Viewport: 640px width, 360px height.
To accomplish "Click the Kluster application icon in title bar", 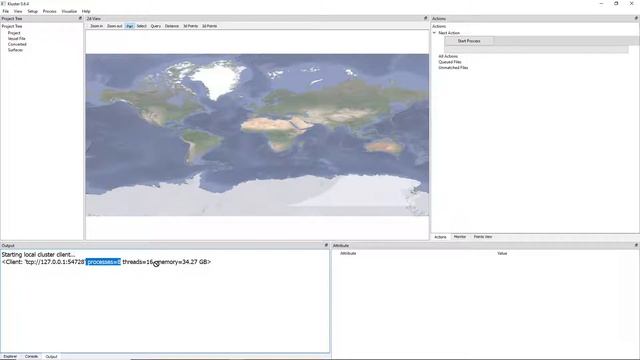I will coord(3,4).
